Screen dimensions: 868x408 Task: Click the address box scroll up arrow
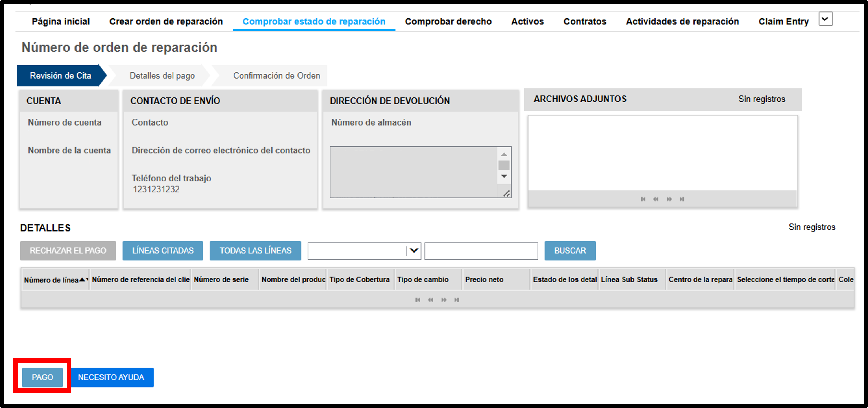pos(504,154)
